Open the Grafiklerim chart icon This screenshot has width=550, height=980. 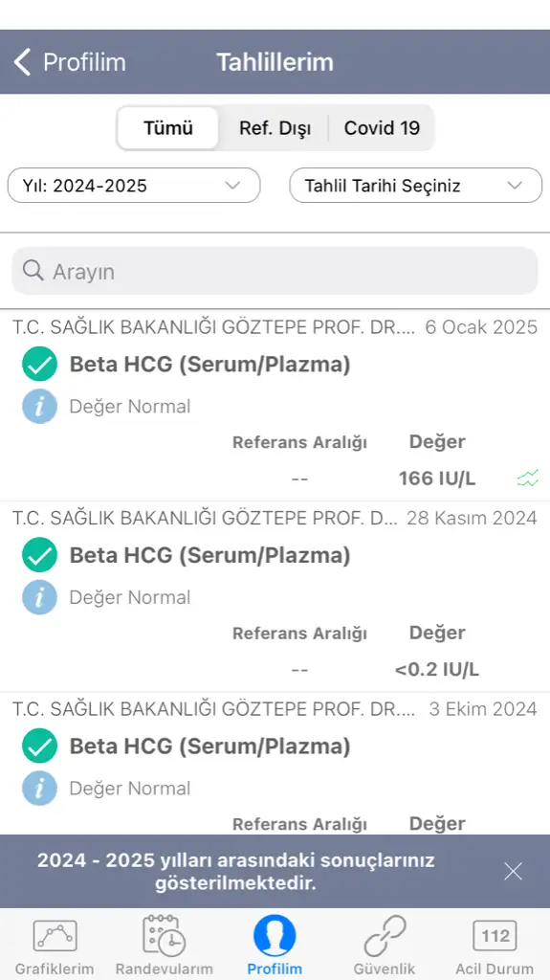click(55, 936)
